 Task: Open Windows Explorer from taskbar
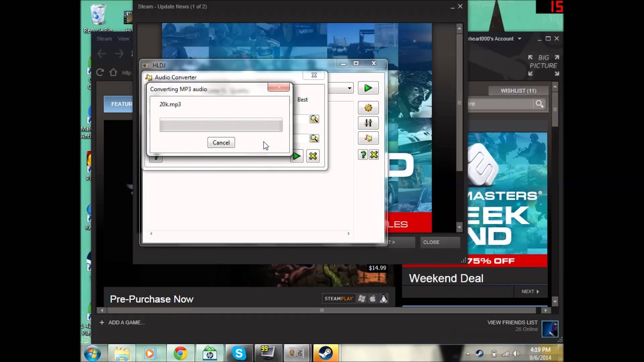point(121,353)
